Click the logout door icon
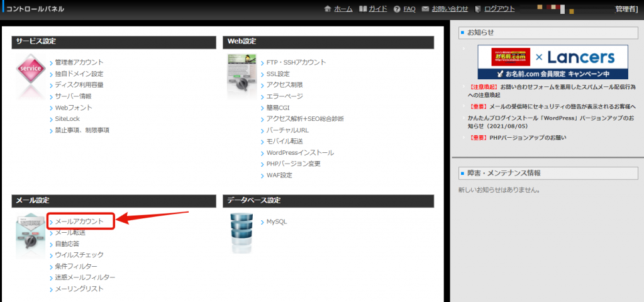Screen dimensions: 644x302 pyautogui.click(x=478, y=9)
